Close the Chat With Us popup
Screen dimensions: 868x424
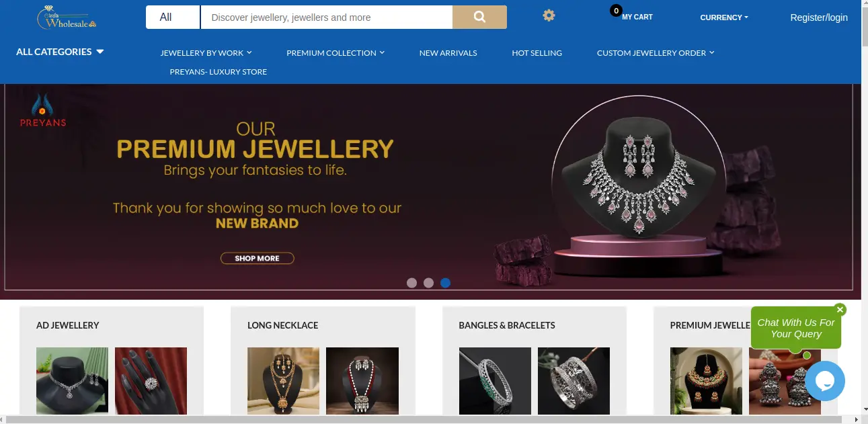coord(840,310)
